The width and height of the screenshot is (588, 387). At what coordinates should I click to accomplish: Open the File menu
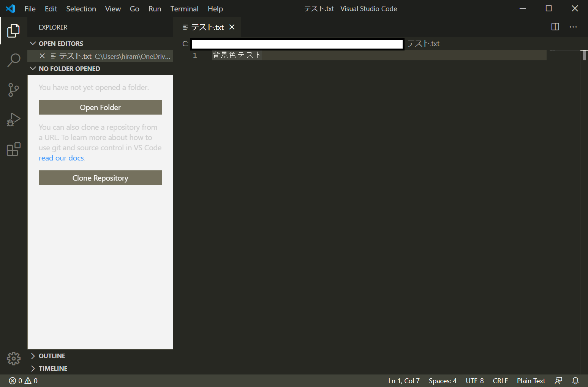[30, 9]
